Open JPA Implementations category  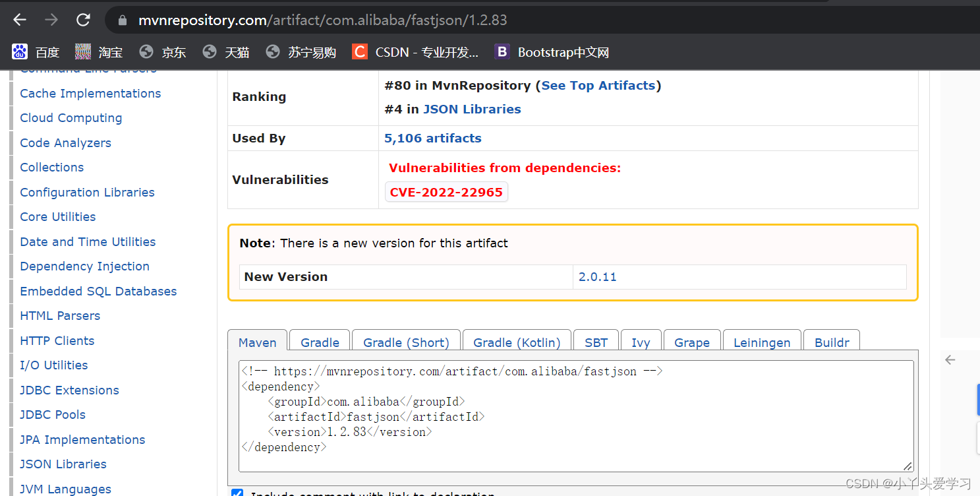click(x=82, y=439)
